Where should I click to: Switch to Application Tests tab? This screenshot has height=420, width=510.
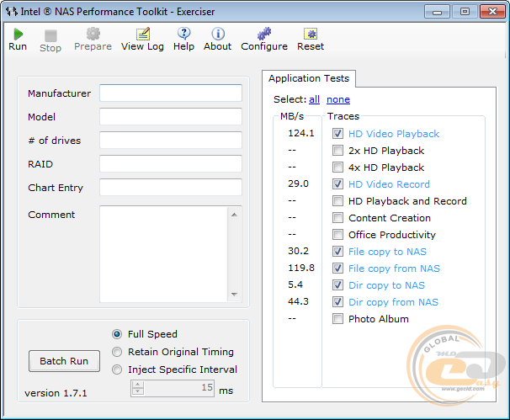click(309, 78)
